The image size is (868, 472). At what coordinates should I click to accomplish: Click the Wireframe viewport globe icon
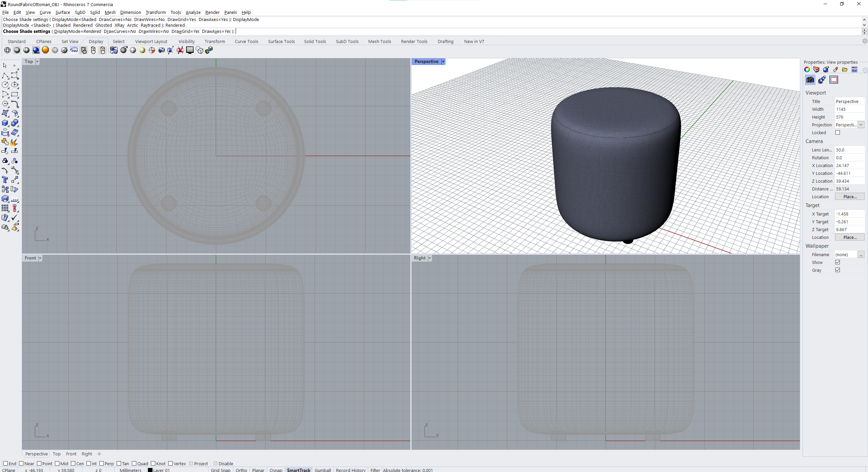pos(7,50)
